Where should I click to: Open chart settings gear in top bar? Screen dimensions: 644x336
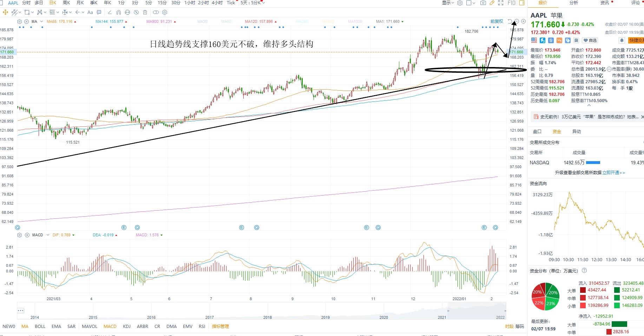click(x=460, y=3)
